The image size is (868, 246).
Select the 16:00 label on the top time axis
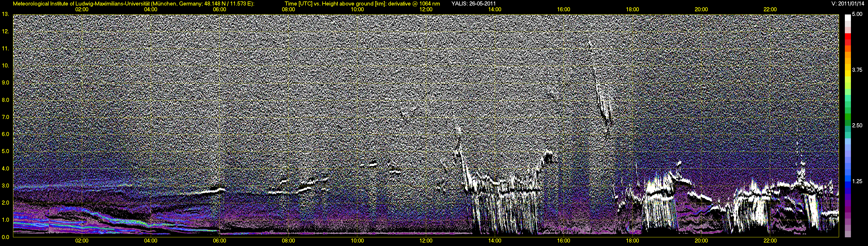[564, 10]
